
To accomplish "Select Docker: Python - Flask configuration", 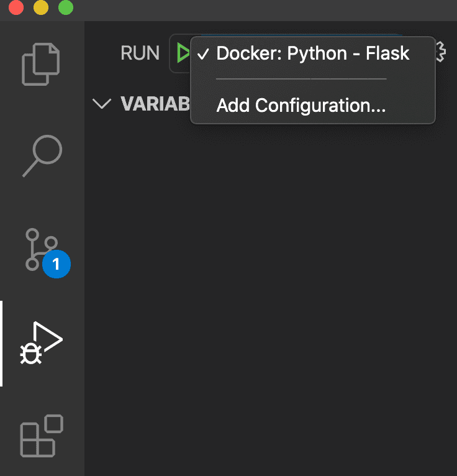I will pos(312,53).
